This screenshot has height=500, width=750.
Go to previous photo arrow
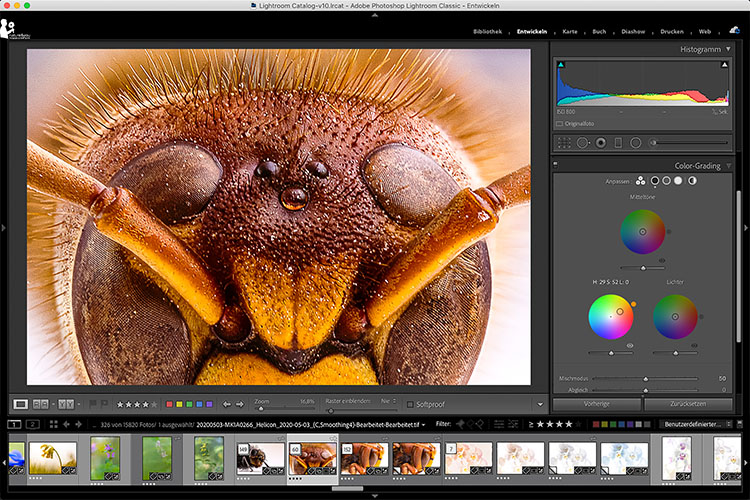pyautogui.click(x=226, y=404)
